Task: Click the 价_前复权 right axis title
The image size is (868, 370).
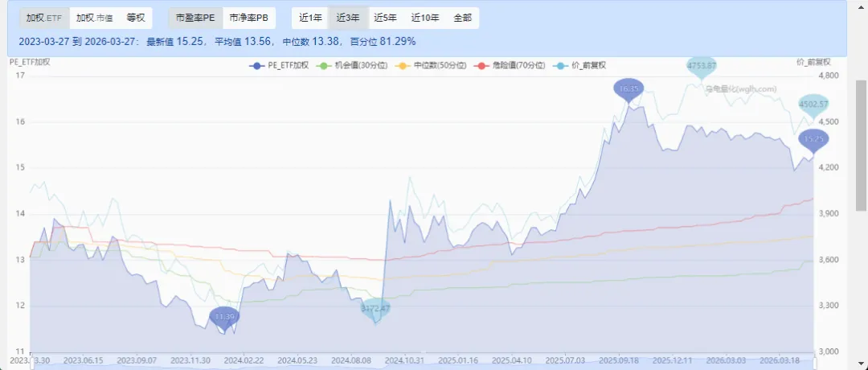Action: (x=813, y=62)
